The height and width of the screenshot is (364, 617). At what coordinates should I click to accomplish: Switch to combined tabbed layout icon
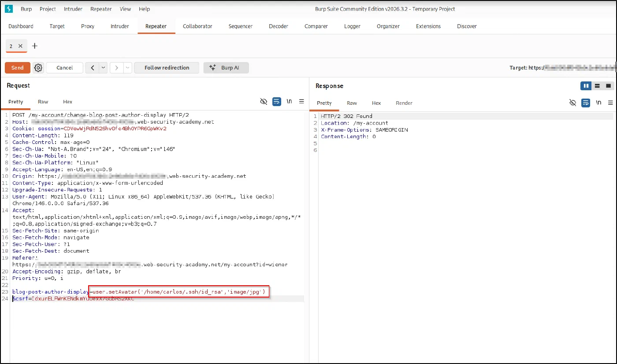tap(609, 86)
